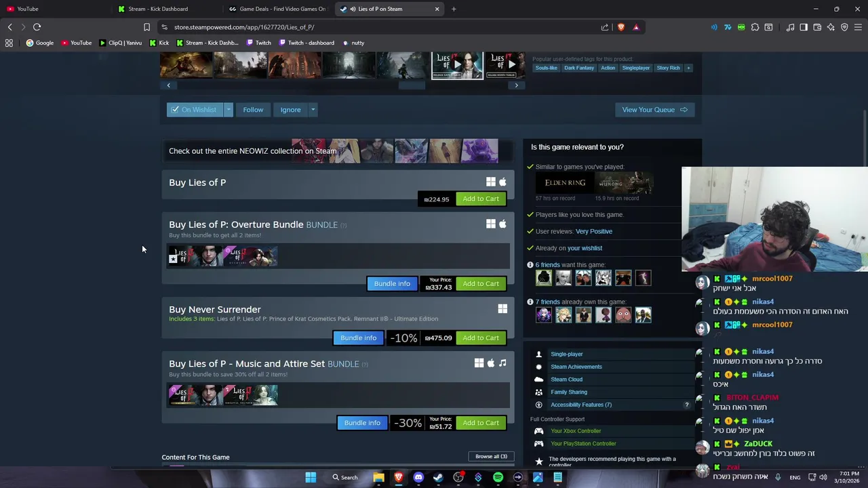Screen dimensions: 868x488
Task: Open the 6 friends want this game link
Action: click(x=570, y=265)
